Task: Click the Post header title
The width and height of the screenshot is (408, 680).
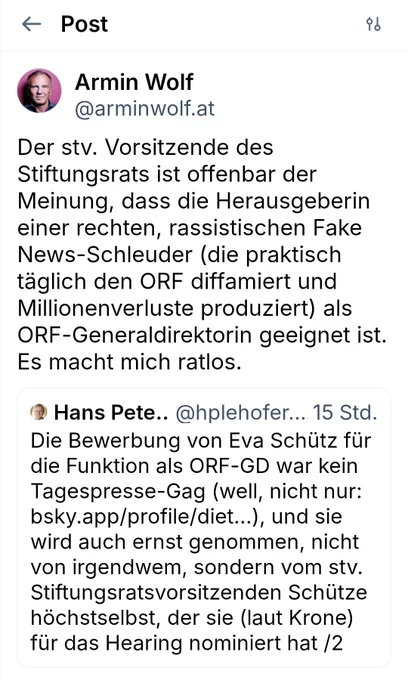Action: (x=84, y=24)
